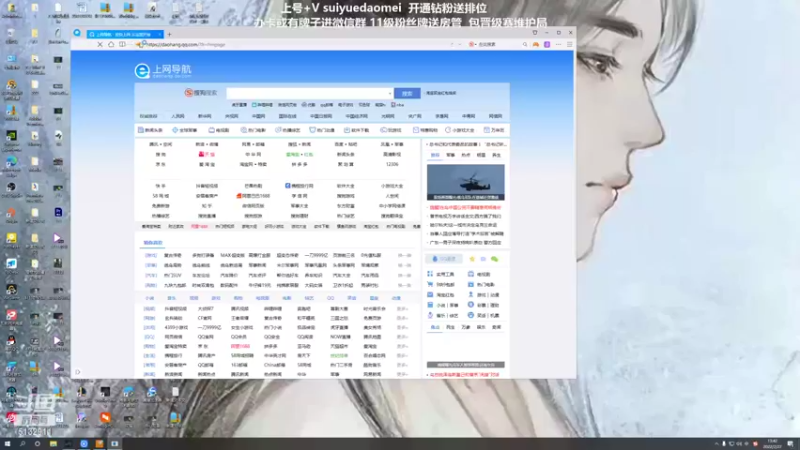Open the game controller extension icon
The height and width of the screenshot is (450, 800).
coord(536,44)
